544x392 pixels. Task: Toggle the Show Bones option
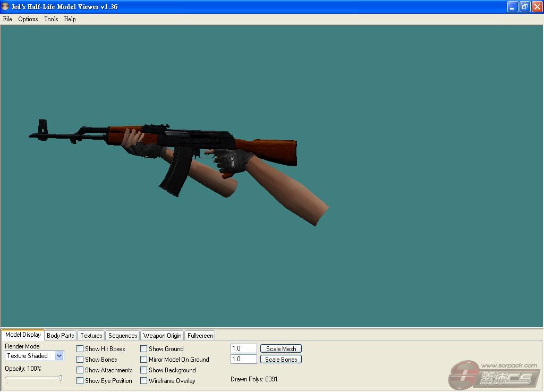click(80, 360)
